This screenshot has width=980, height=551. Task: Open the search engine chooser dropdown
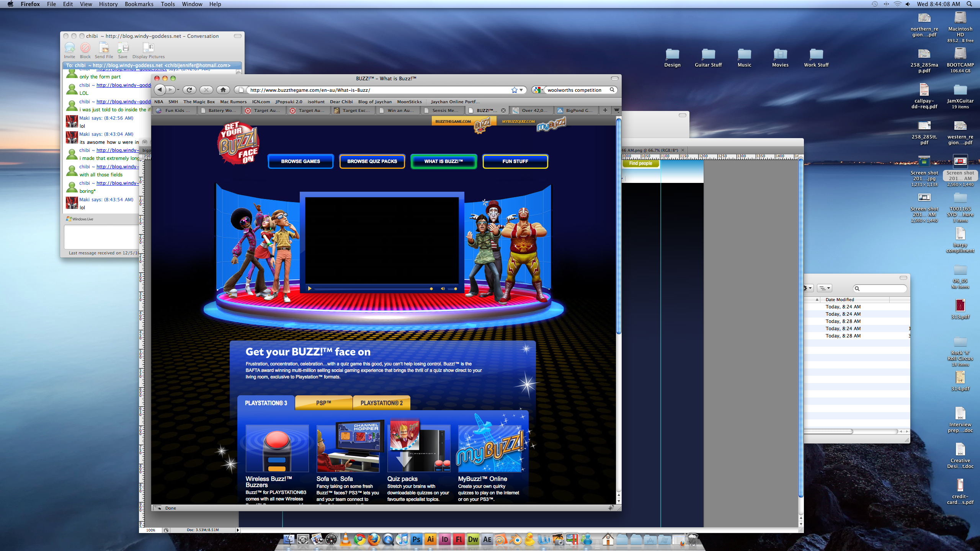click(538, 90)
